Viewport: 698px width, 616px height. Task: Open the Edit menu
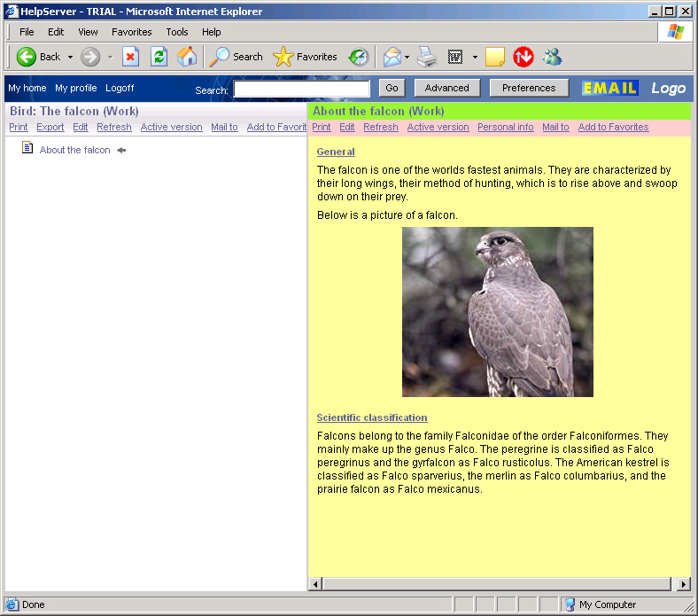click(x=56, y=32)
